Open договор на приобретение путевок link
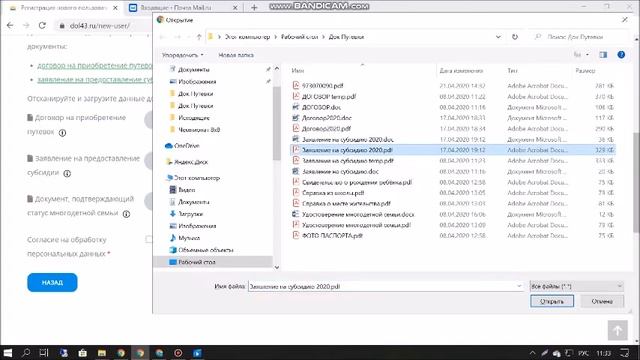The image size is (640, 360). point(94,65)
